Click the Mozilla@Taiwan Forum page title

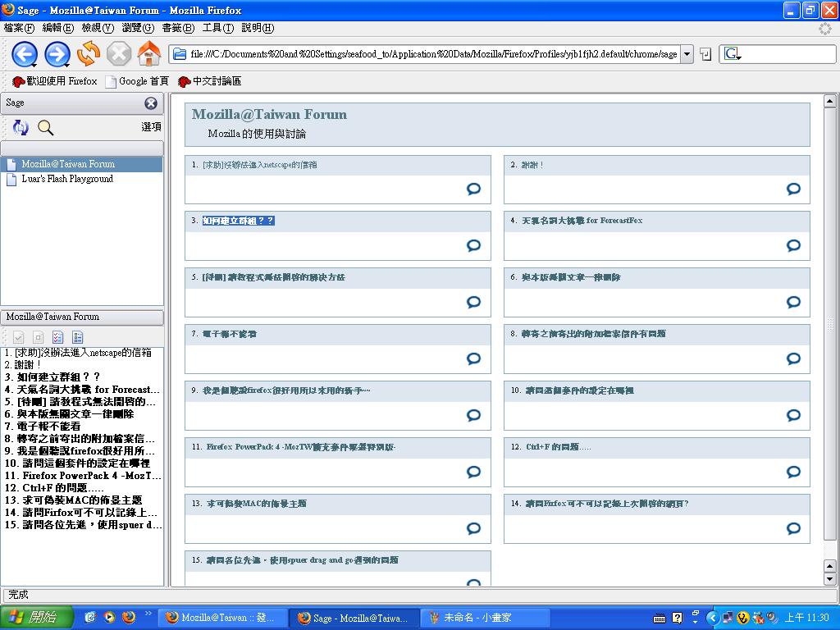pyautogui.click(x=269, y=114)
